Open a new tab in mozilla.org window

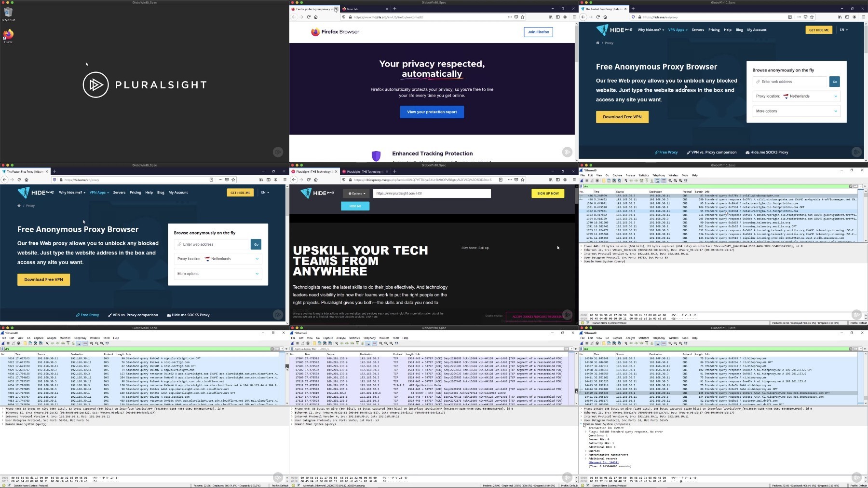click(x=394, y=9)
